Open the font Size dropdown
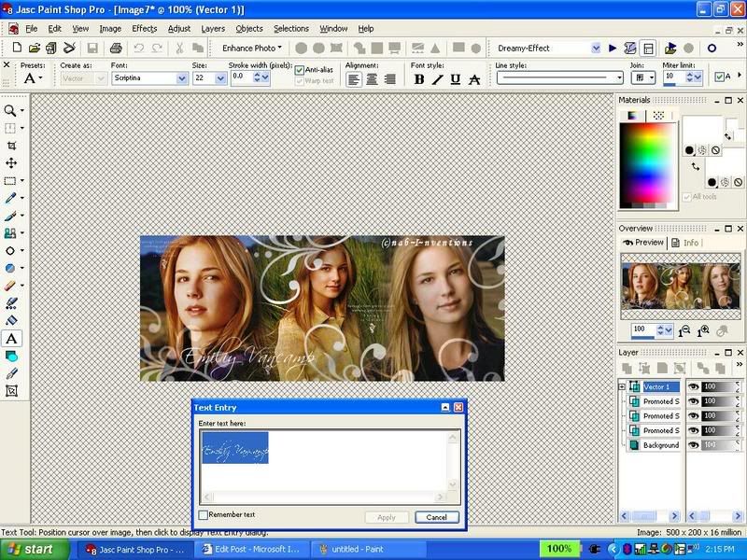Image resolution: width=747 pixels, height=560 pixels. coord(220,78)
